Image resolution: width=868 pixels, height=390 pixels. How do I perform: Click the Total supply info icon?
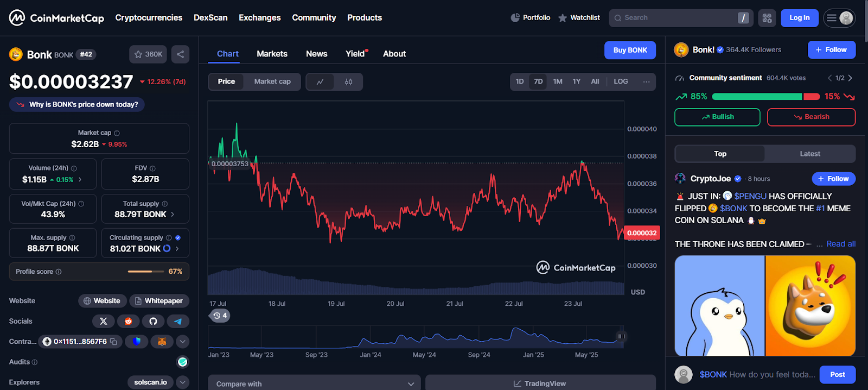165,204
